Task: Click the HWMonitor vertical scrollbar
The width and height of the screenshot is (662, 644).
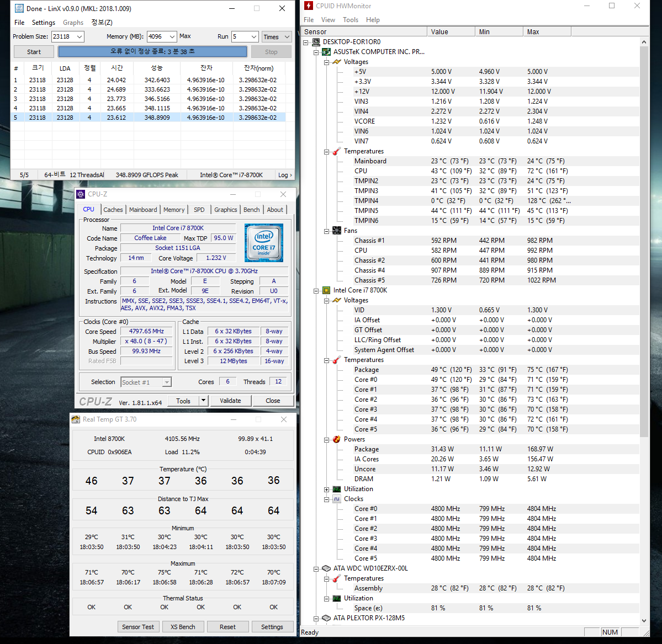Action: pos(644,241)
